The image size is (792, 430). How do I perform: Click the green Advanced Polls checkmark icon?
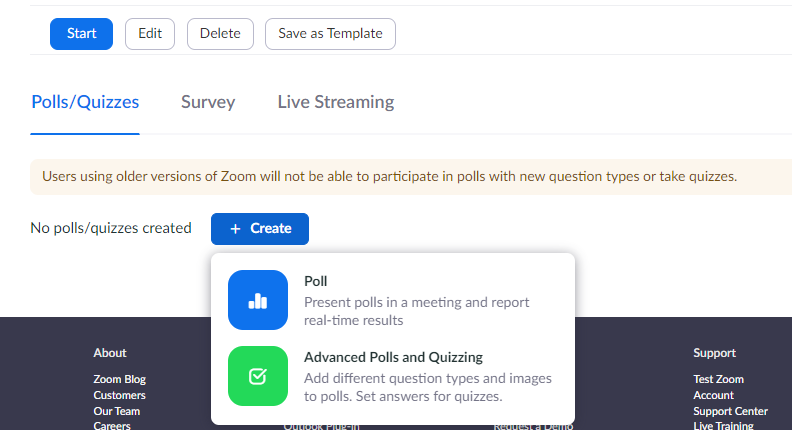point(257,376)
